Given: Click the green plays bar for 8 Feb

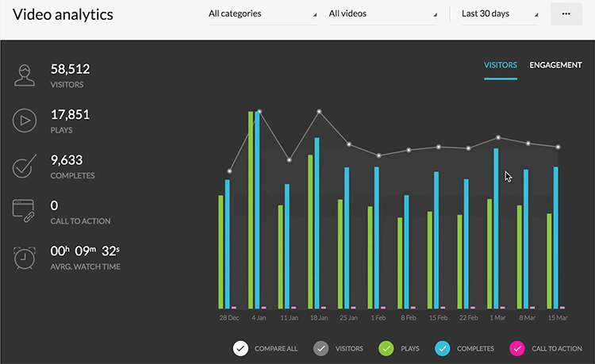Looking at the screenshot, I should 400,263.
